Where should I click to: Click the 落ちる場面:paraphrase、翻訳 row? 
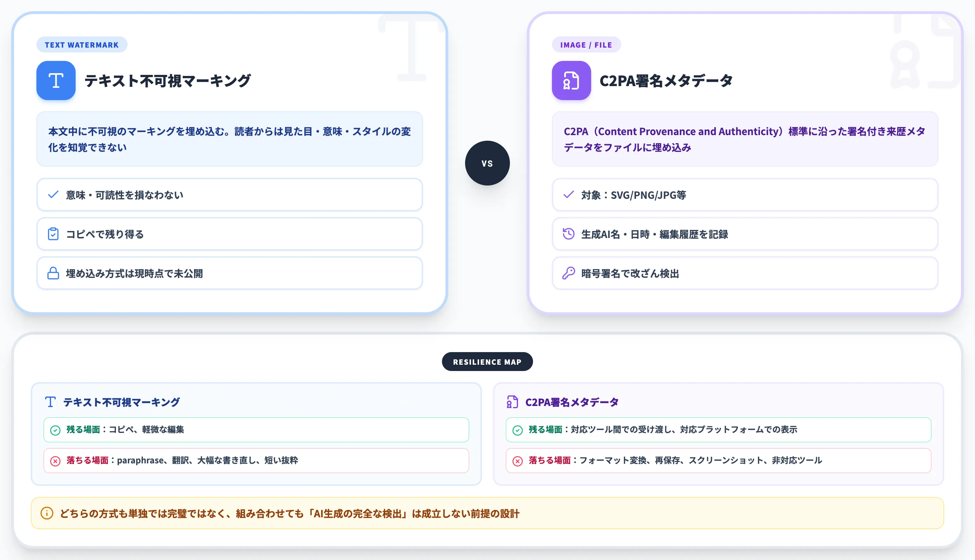(256, 460)
